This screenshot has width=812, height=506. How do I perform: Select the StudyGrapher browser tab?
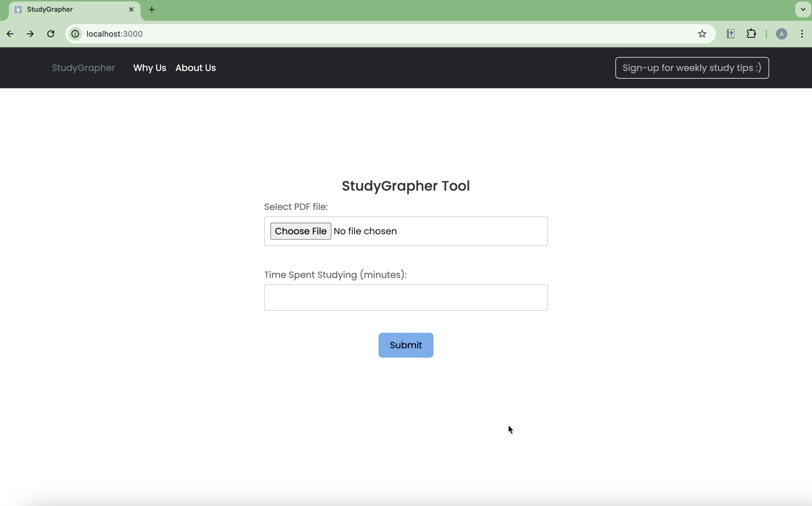coord(67,9)
